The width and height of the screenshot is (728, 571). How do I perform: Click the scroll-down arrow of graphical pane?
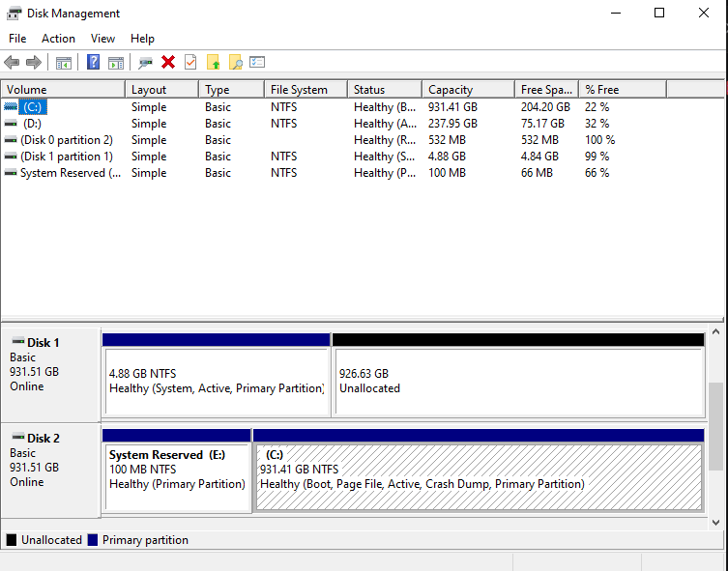(x=716, y=523)
